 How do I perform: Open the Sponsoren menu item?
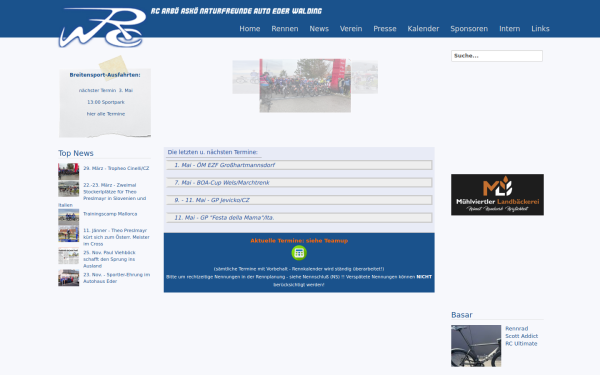click(469, 29)
